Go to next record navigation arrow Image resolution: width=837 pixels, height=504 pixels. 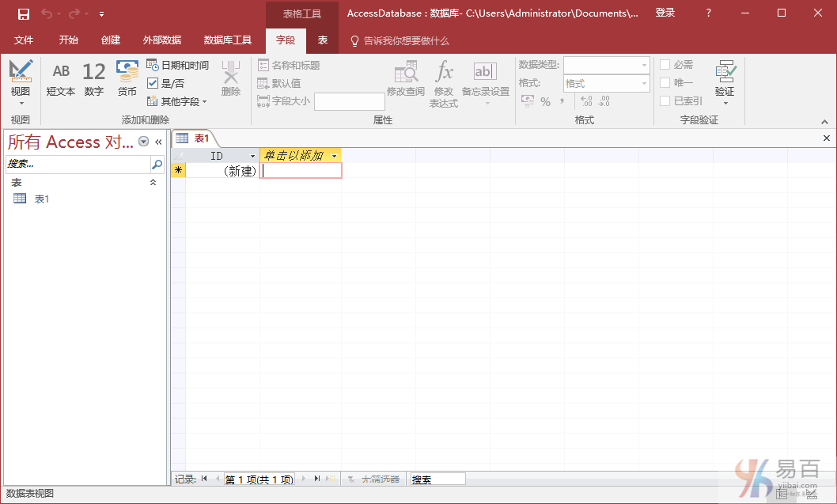[x=303, y=479]
